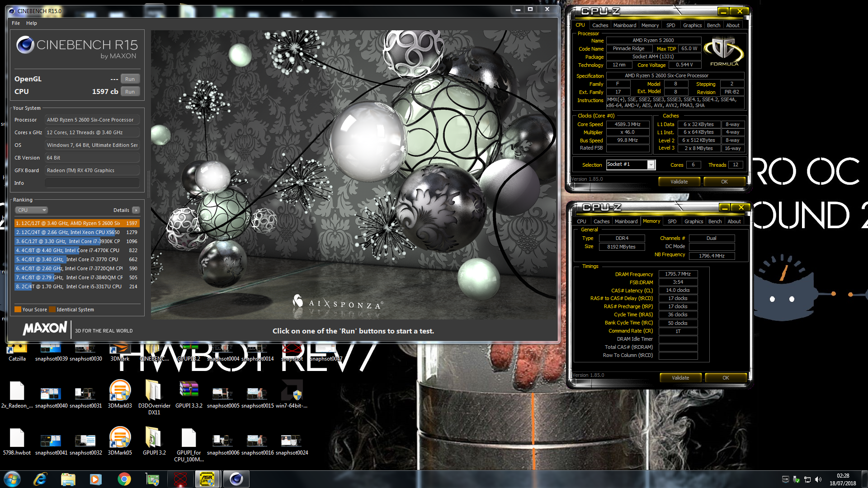
Task: Select the snaphsot0016 image file
Action: pos(257,445)
